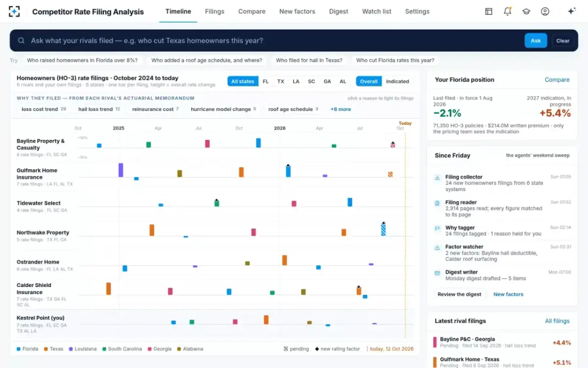Clear the ask bar query

tap(563, 41)
